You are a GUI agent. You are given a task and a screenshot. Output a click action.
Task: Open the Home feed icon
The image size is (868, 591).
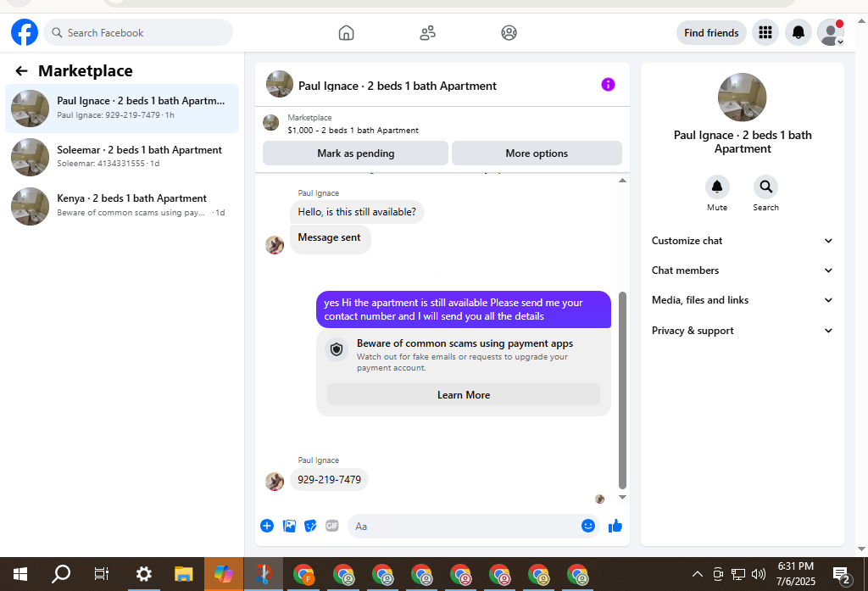click(346, 33)
